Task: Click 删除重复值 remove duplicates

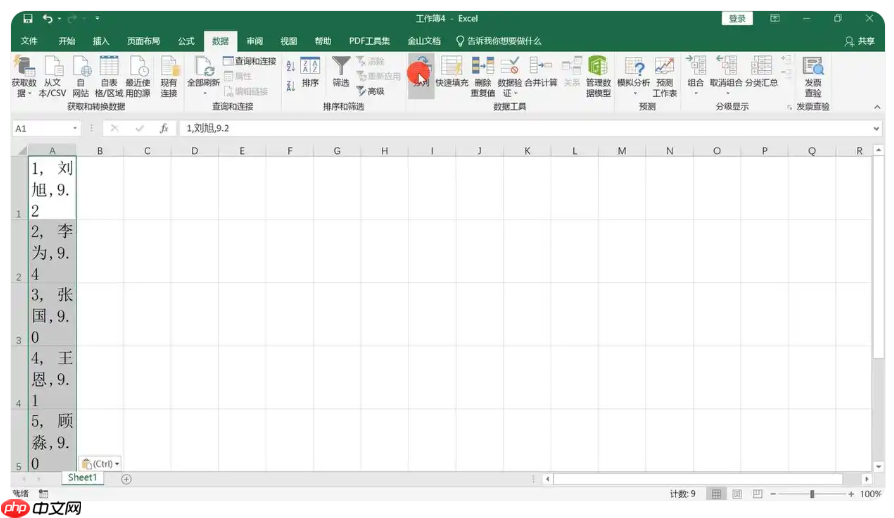Action: click(x=483, y=77)
